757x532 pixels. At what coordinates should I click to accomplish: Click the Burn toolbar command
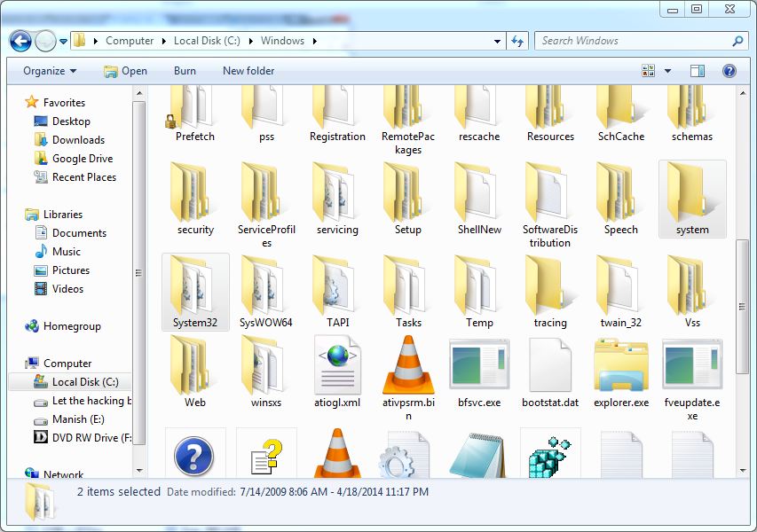185,70
